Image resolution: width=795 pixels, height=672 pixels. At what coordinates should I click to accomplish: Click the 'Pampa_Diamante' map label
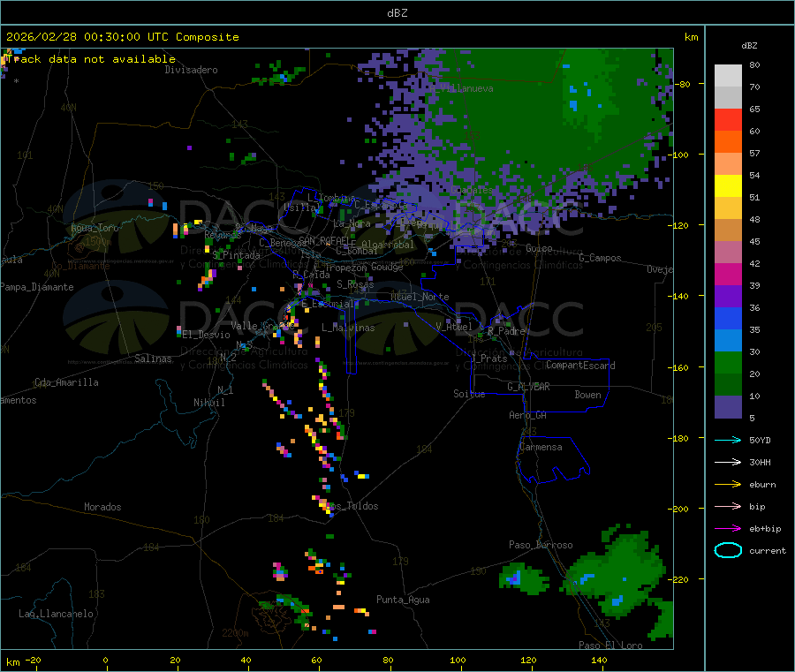coord(36,287)
